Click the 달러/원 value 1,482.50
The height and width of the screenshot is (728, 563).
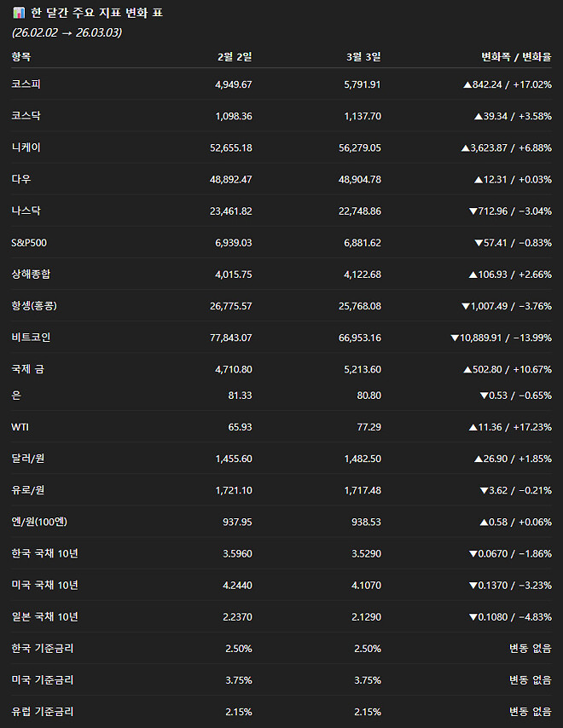(x=363, y=459)
